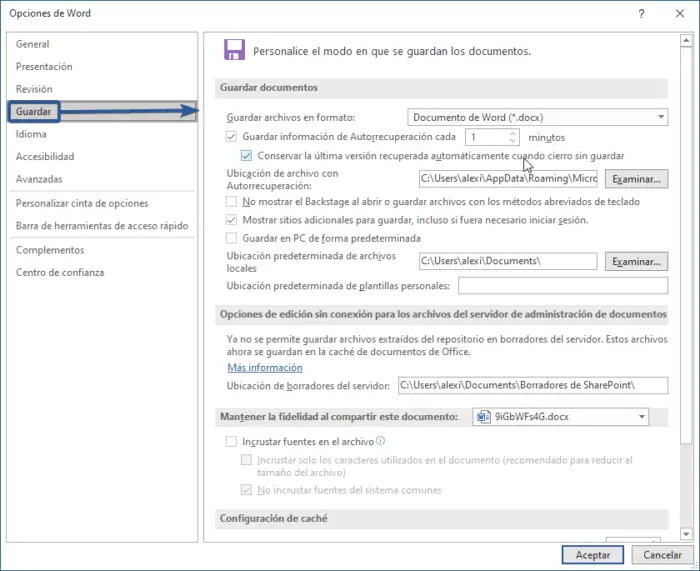Open the 9iGbWFs4G.docx document dropdown
Viewport: 700px width, 571px height.
pos(560,417)
